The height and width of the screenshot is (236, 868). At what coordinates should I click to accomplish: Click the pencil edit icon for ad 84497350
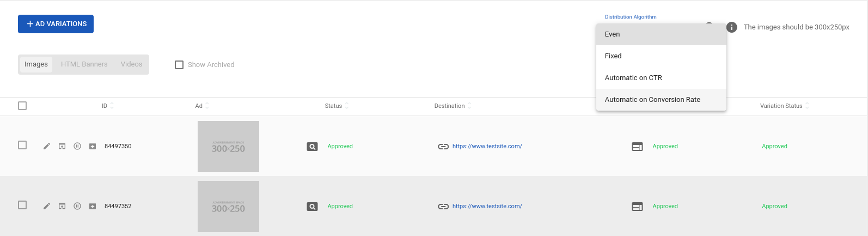47,146
